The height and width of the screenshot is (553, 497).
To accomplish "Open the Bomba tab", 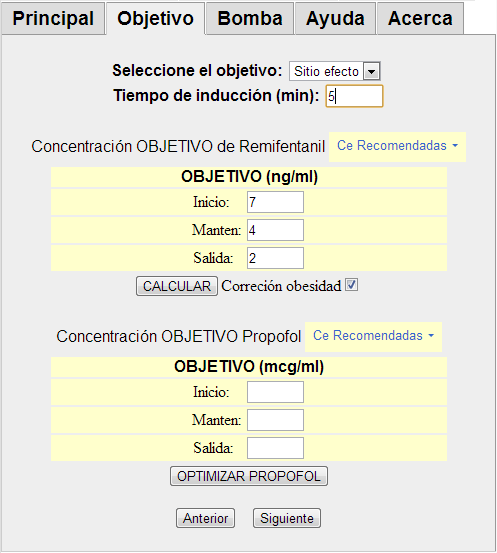I will point(250,19).
